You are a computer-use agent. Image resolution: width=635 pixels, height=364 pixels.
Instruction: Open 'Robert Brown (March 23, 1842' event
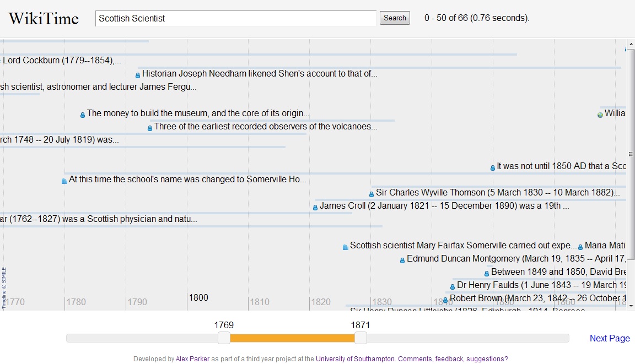click(538, 298)
